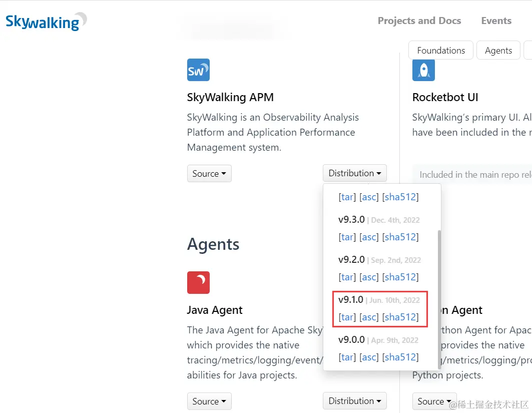Click the 'Included in the main repo' note

pos(472,174)
